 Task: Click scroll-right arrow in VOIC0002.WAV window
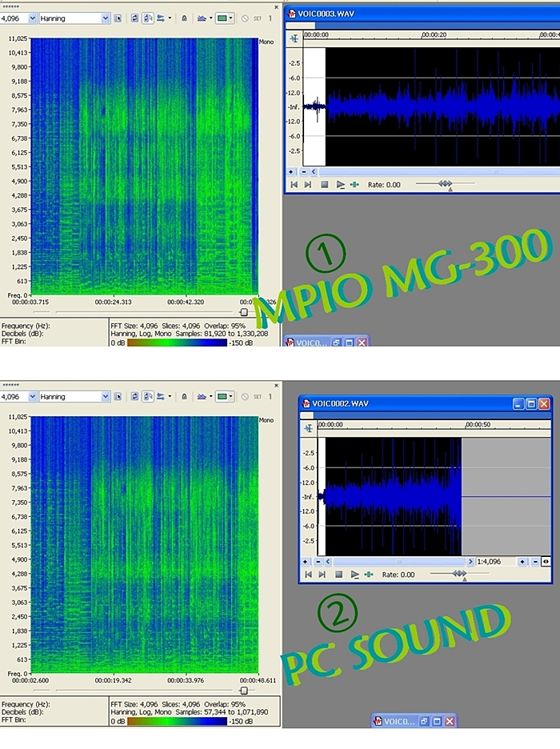470,562
